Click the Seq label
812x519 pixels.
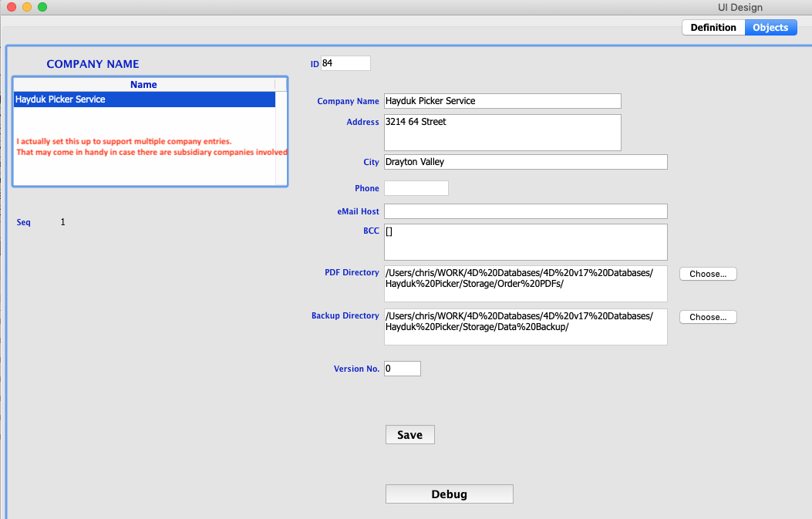click(23, 222)
